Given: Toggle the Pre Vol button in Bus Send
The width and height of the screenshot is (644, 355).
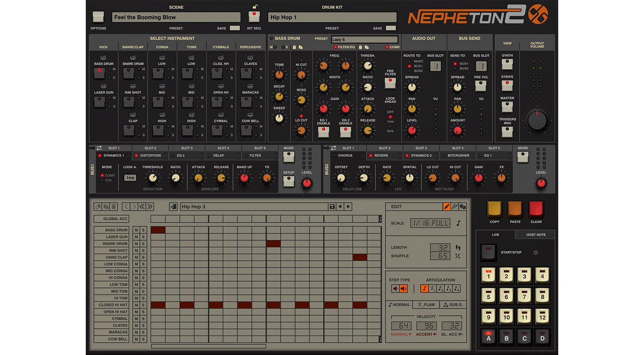Looking at the screenshot, I should tap(481, 86).
